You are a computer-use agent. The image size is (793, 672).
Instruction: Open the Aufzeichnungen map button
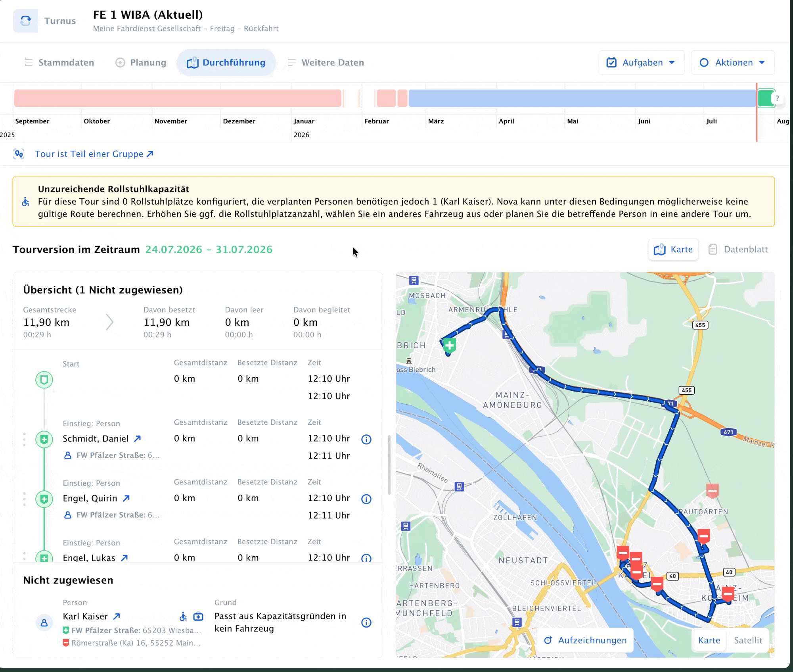[586, 640]
